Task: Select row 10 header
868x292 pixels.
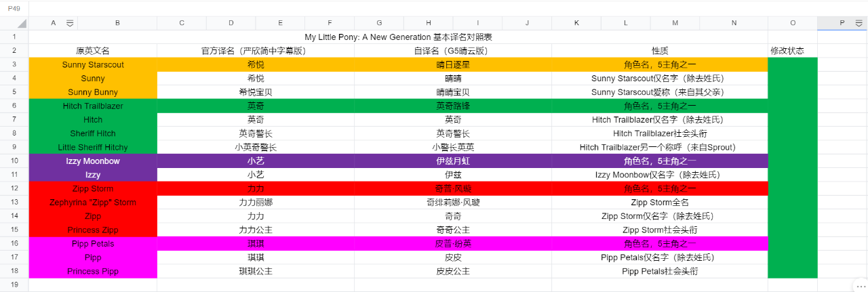Action: pos(14,161)
